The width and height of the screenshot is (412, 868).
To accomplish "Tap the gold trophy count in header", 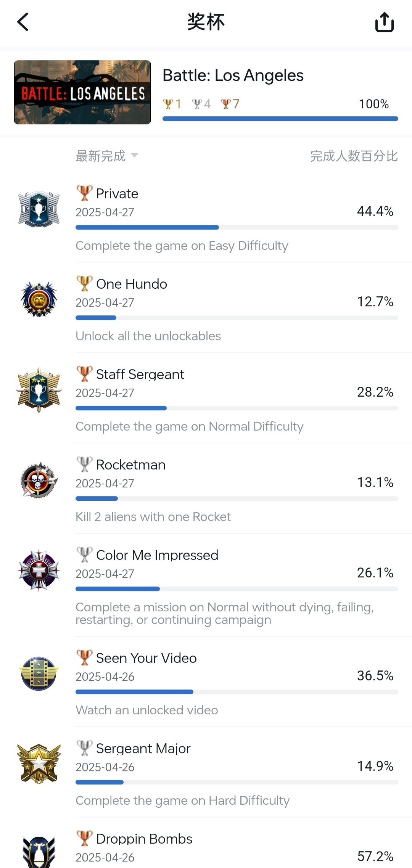I will pos(172,104).
